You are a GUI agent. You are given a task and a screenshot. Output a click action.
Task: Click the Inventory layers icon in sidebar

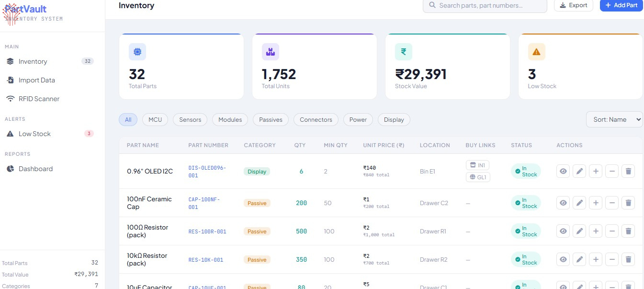(x=10, y=61)
